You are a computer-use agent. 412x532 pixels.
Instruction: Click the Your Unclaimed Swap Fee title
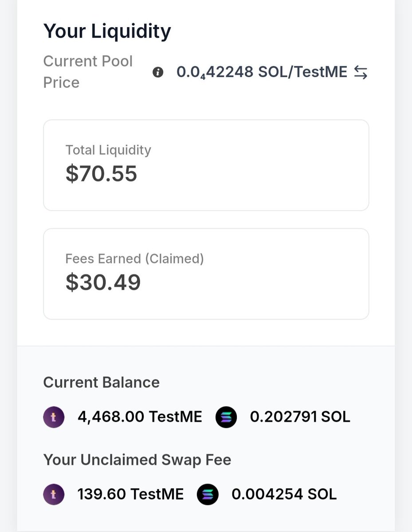click(x=137, y=460)
